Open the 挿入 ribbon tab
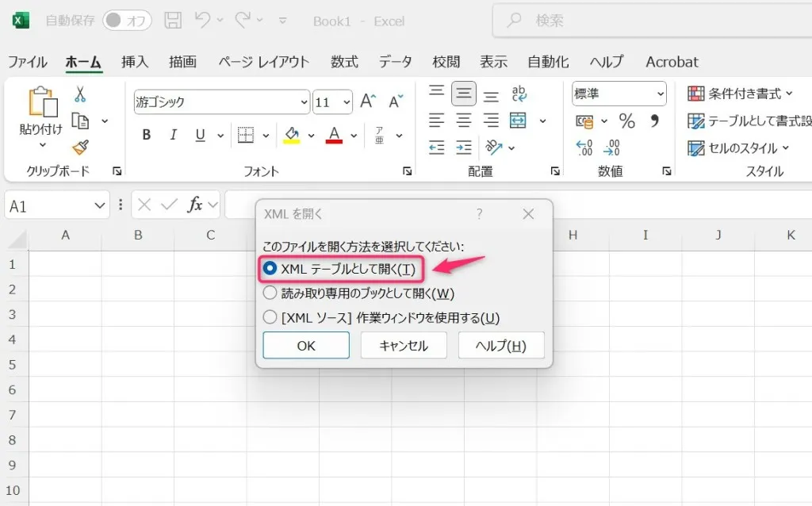 click(x=135, y=62)
